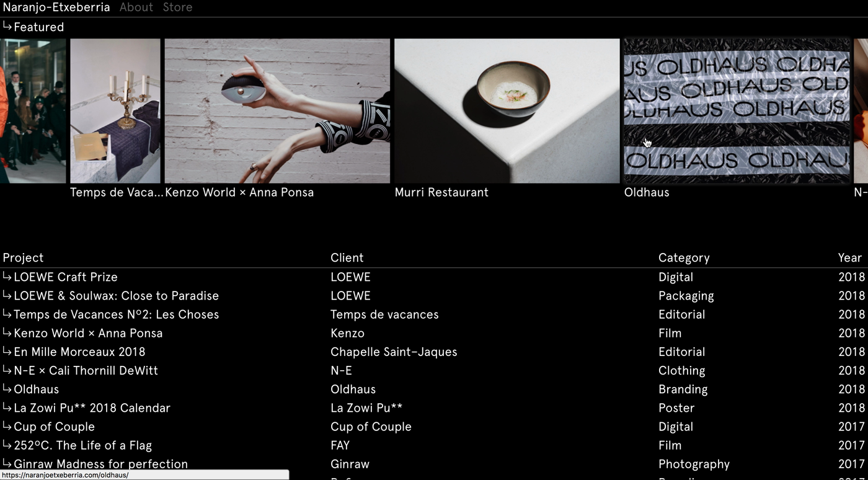Click the arrow icon beside Featured
The image size is (868, 480).
point(7,26)
